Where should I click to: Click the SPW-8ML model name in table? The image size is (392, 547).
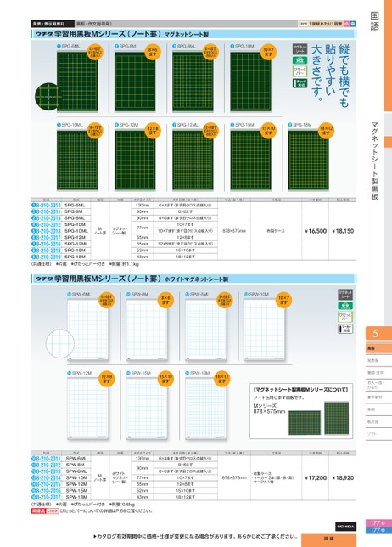click(76, 471)
